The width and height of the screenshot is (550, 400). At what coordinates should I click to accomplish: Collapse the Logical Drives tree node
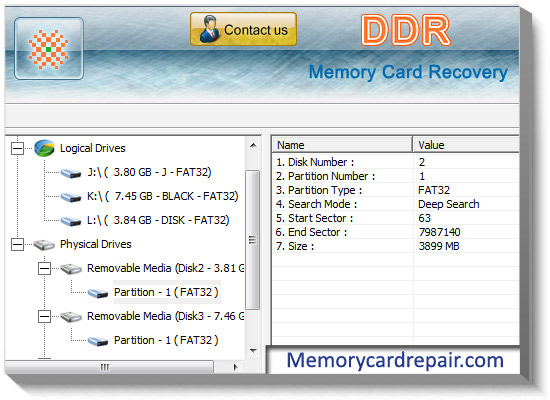(x=17, y=148)
